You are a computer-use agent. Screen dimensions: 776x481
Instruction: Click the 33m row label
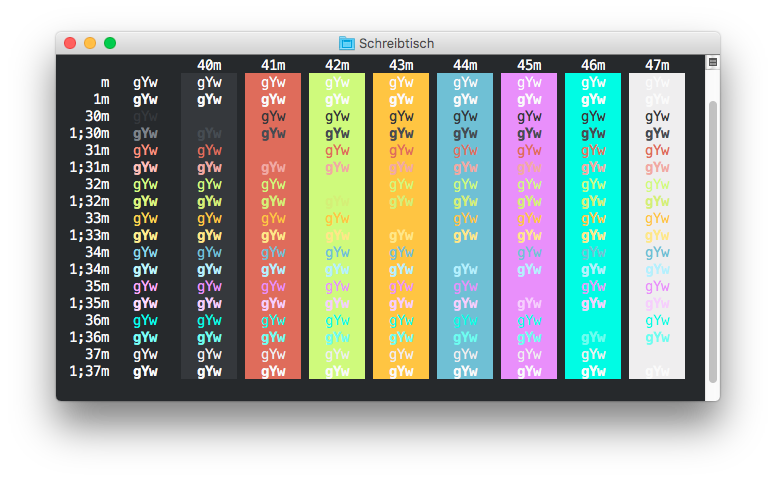[97, 218]
